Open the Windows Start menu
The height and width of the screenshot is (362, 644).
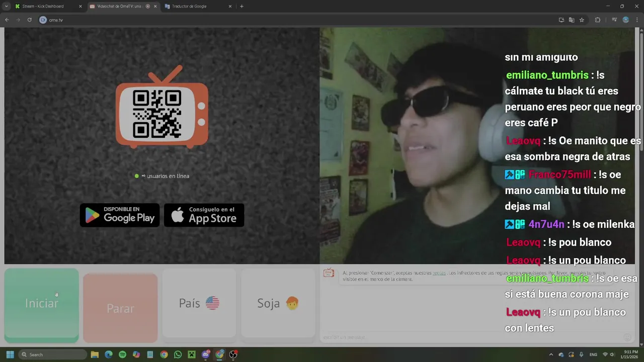[x=10, y=354]
